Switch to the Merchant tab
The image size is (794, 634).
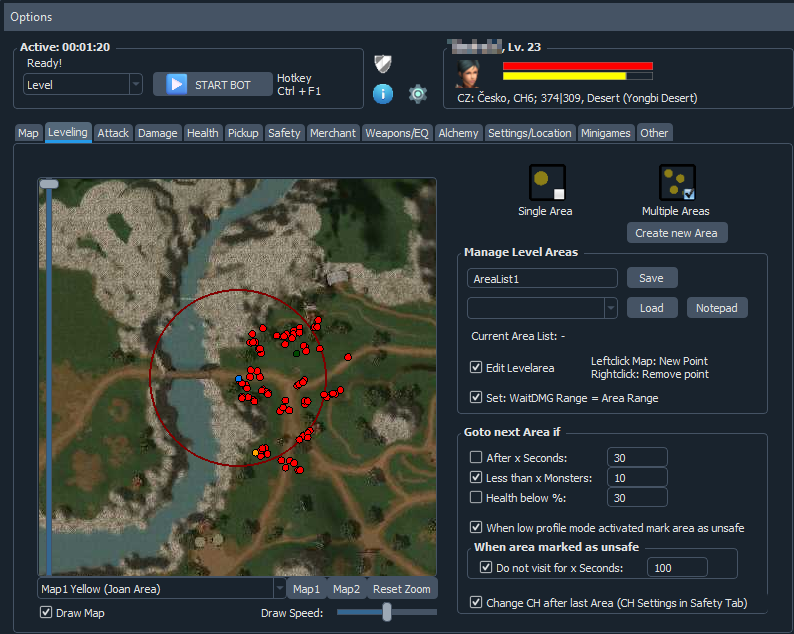333,133
